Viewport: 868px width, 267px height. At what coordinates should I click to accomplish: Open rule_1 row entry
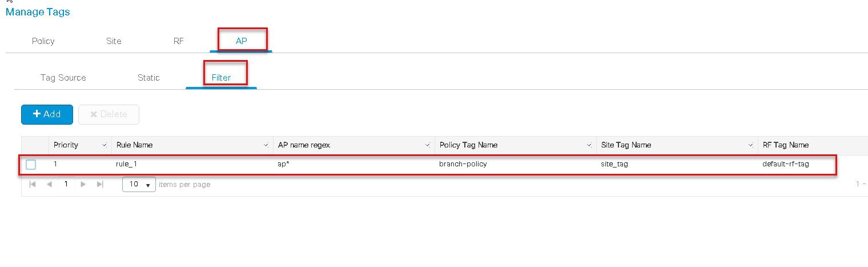click(428, 165)
